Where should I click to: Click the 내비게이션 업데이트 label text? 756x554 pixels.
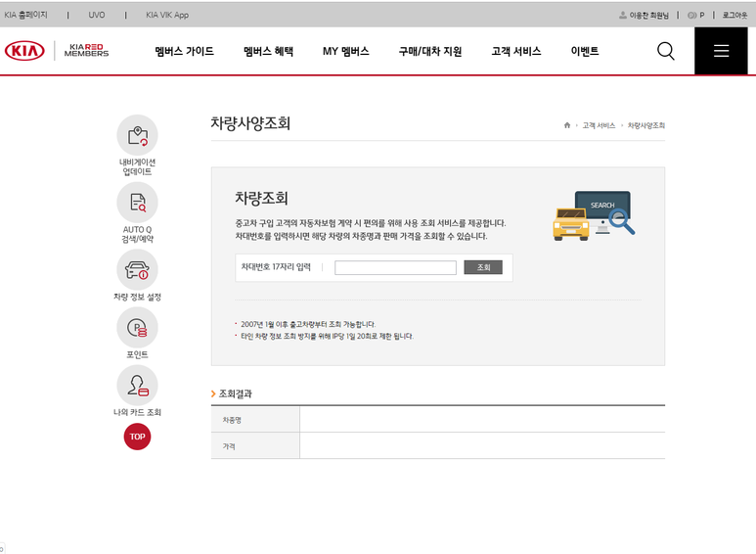(x=138, y=167)
